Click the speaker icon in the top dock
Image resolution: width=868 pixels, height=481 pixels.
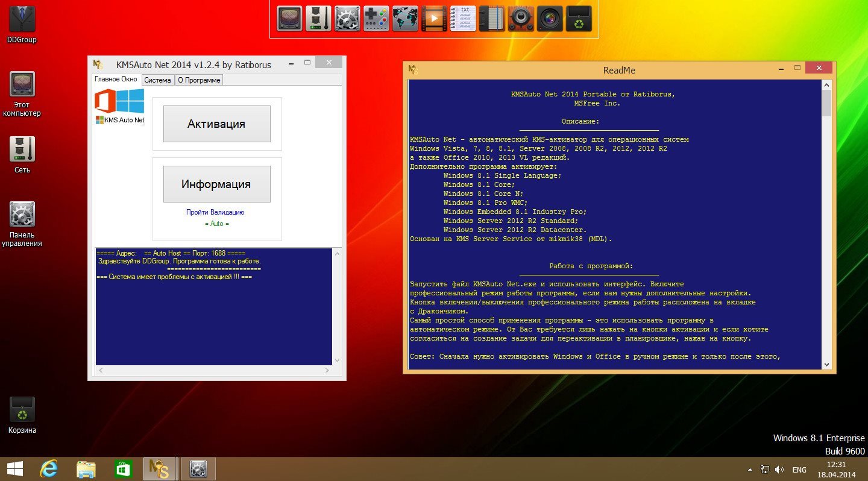pos(521,19)
